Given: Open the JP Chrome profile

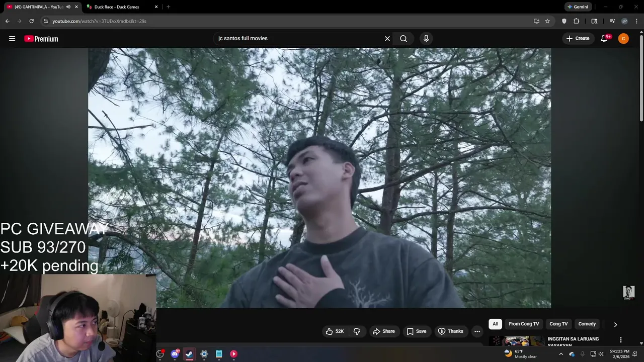Looking at the screenshot, I should (624, 21).
